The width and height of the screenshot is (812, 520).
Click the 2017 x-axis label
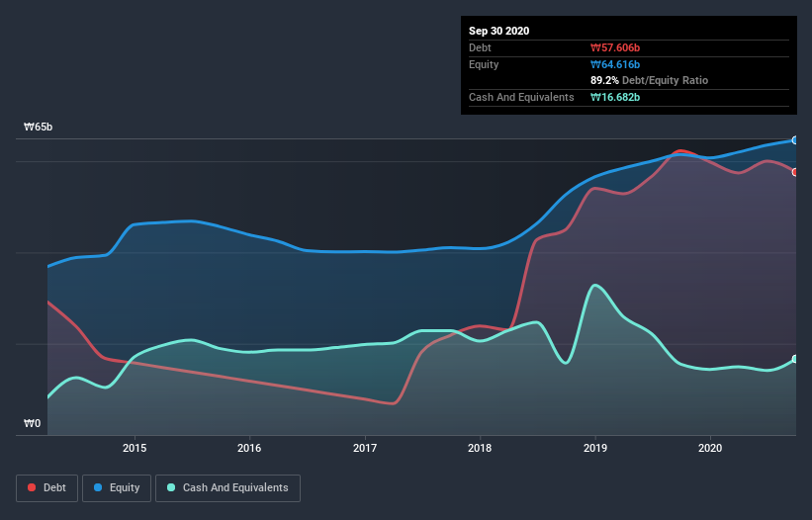[x=365, y=448]
